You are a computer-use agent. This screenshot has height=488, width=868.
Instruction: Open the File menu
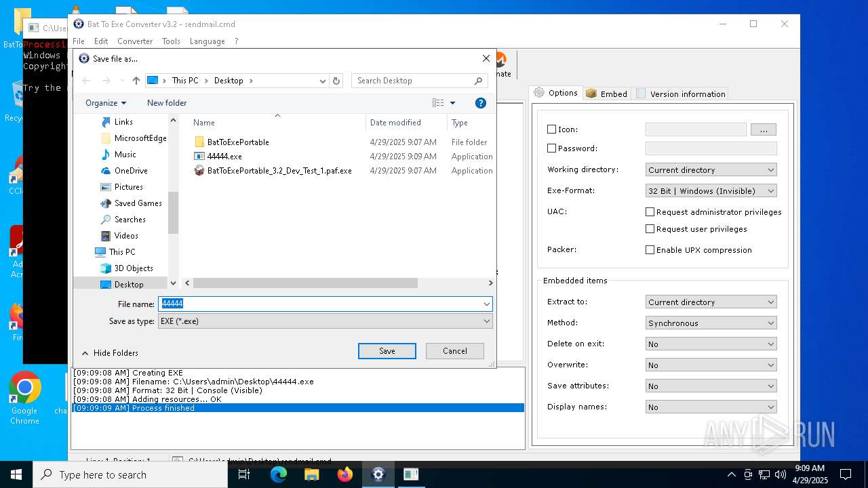click(x=79, y=41)
